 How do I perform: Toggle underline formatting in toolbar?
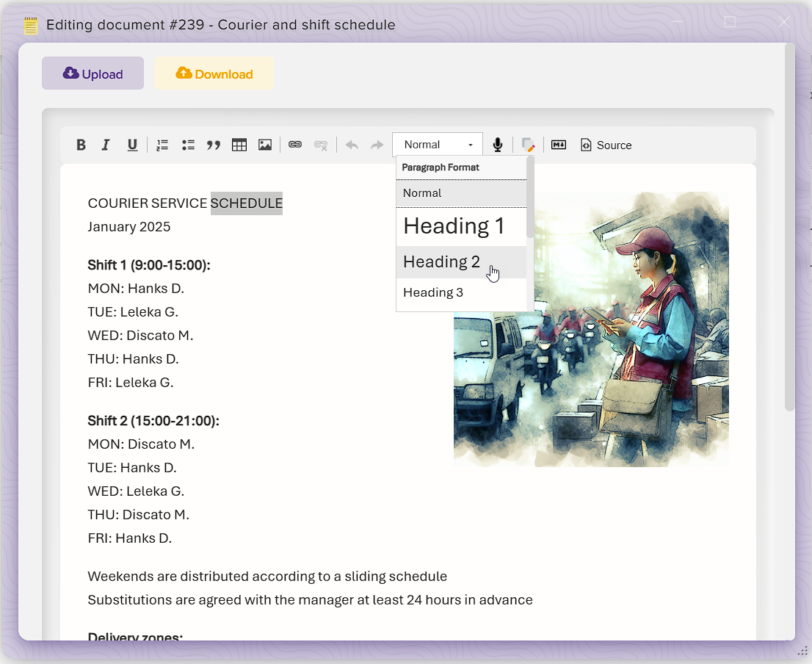pos(132,145)
